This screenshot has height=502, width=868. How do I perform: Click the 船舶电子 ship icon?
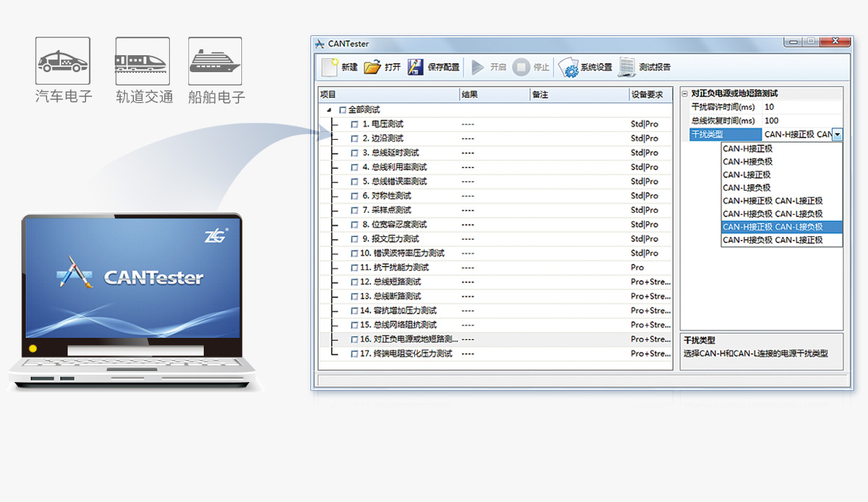tap(215, 61)
